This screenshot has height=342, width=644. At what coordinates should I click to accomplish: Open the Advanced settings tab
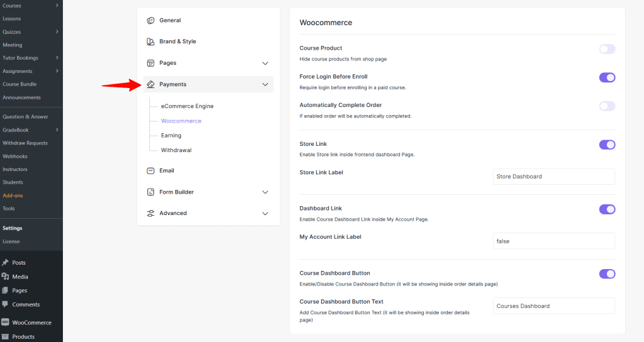coord(173,213)
